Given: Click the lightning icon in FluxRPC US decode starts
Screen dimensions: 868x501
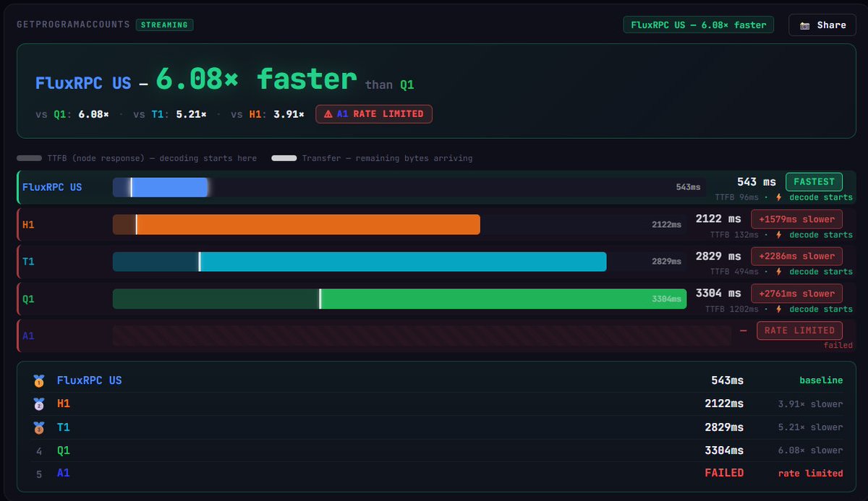Looking at the screenshot, I should click(x=779, y=197).
